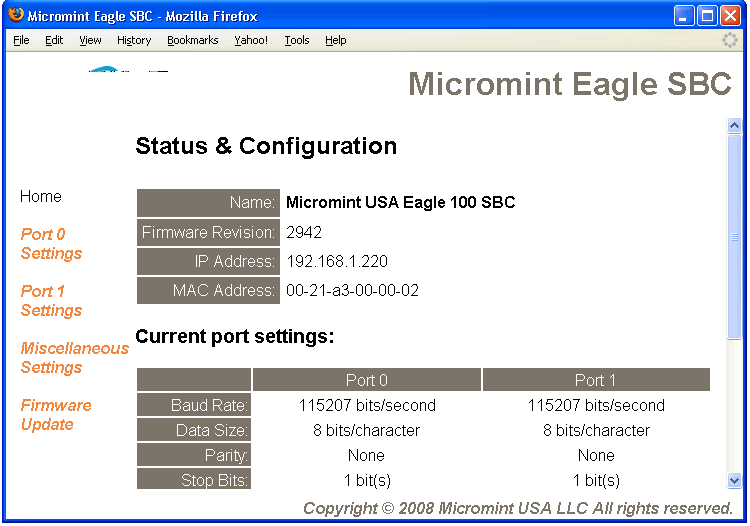This screenshot has width=750, height=526.
Task: Close the Firefox window
Action: pyautogui.click(x=730, y=16)
